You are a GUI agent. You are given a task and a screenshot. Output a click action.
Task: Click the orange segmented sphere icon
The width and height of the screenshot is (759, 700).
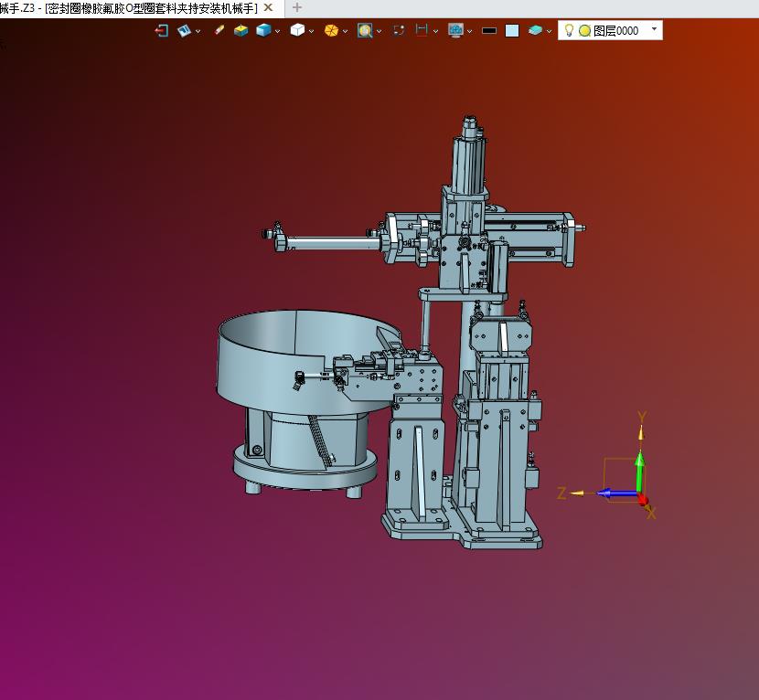point(331,30)
